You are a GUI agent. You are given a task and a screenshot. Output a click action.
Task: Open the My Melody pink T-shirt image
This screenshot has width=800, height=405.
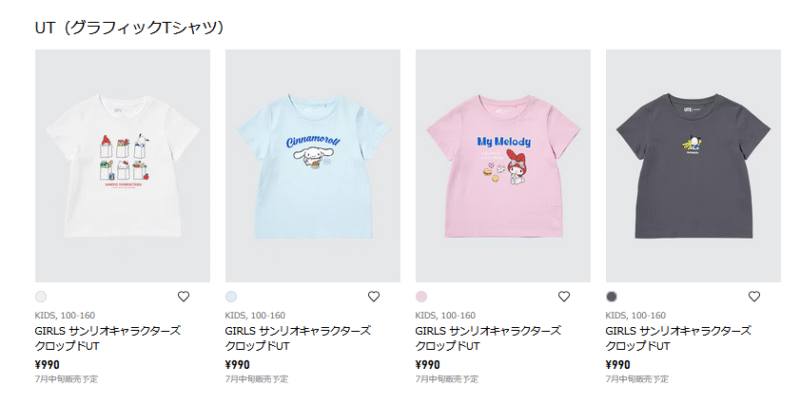[x=503, y=166]
